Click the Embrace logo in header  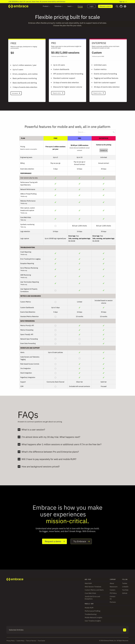coord(18,6)
